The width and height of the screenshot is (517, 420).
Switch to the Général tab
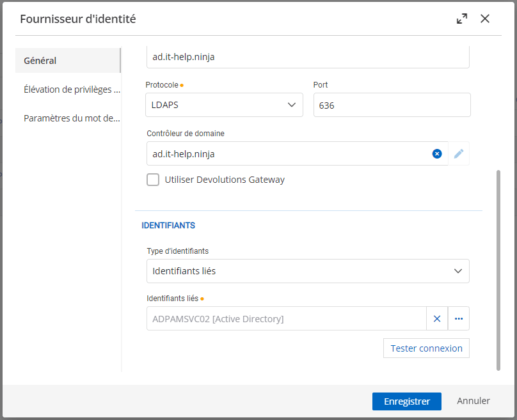point(67,61)
